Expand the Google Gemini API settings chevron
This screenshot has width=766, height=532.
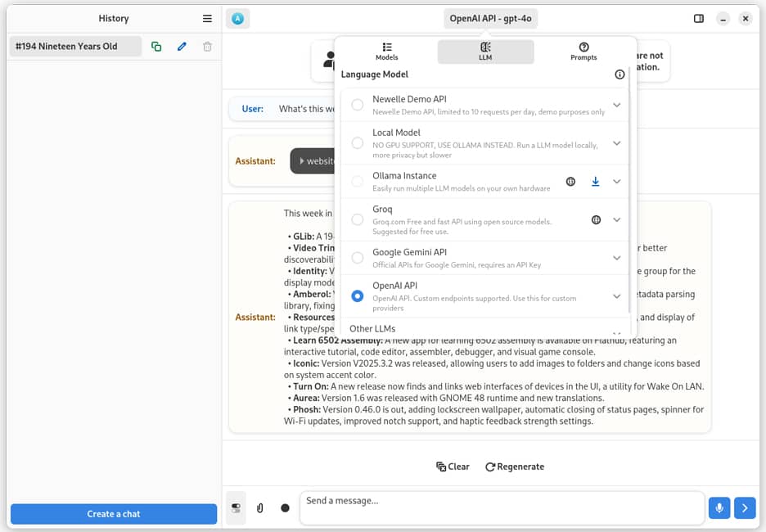(x=616, y=258)
